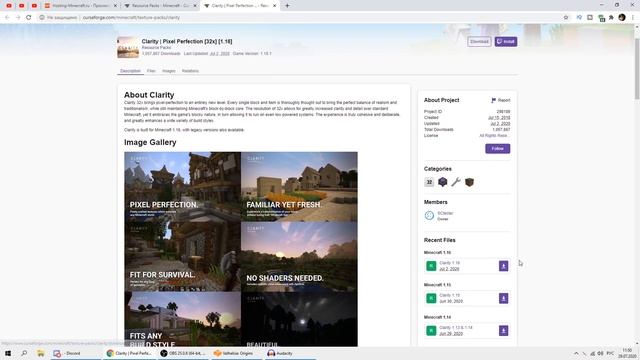Open the Windows Start menu

click(8, 353)
